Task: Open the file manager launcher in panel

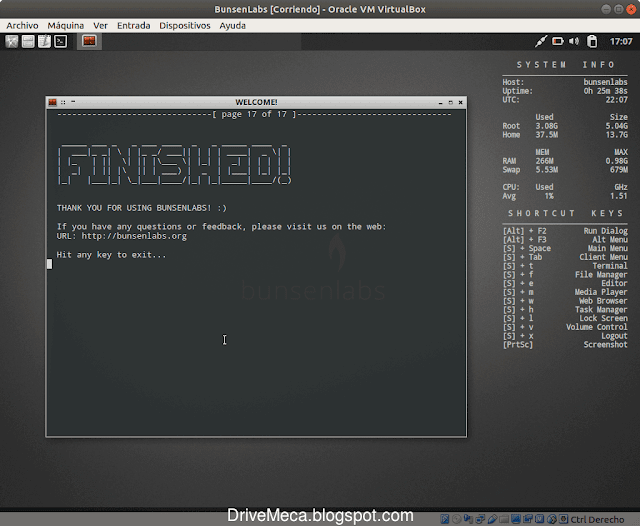Action: click(28, 41)
